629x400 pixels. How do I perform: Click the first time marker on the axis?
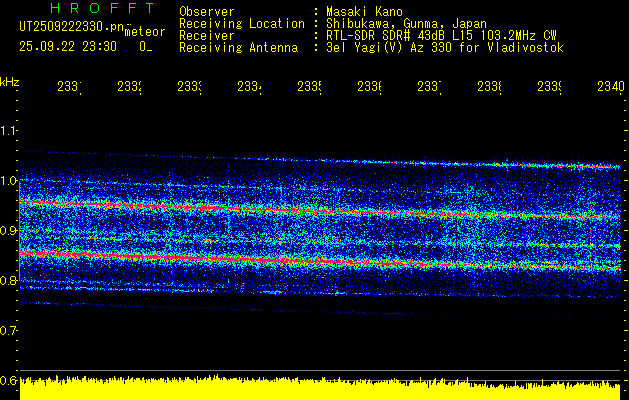[x=69, y=86]
